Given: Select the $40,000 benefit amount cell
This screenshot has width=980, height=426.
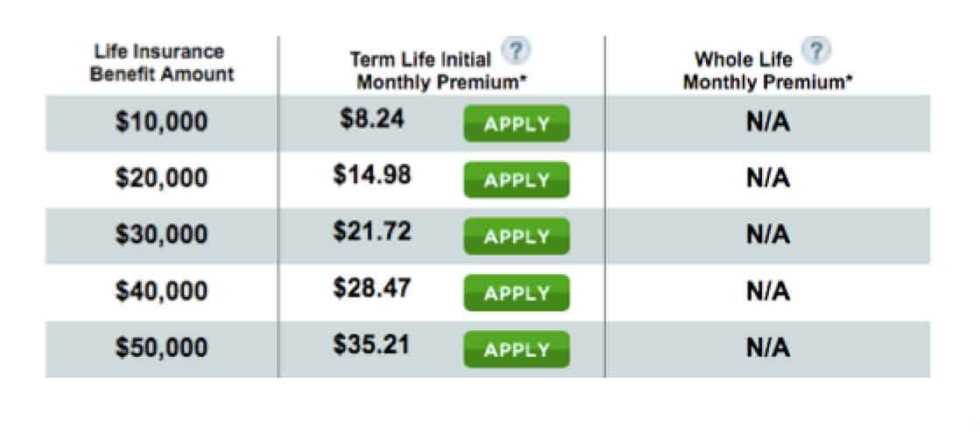Looking at the screenshot, I should click(161, 292).
